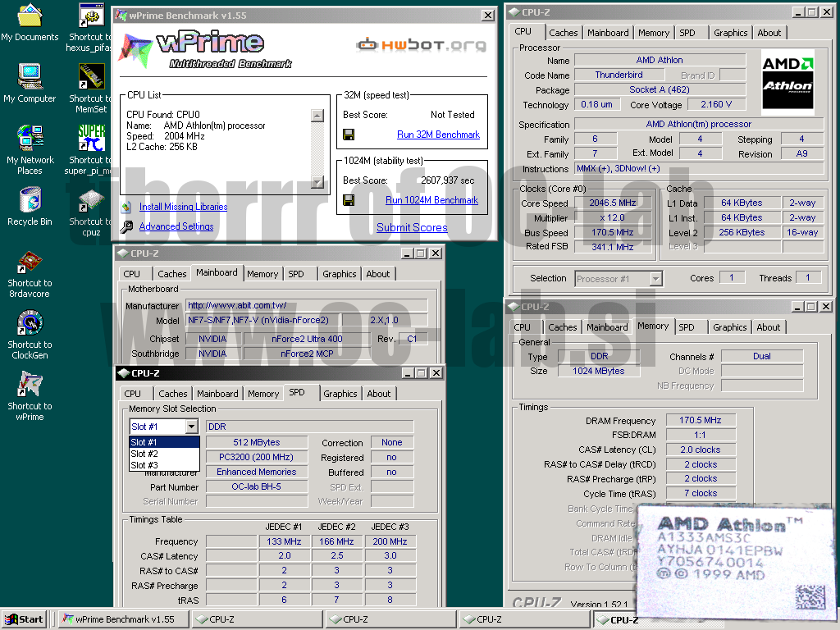The image size is (840, 630).
Task: Click CPU List scrollbar up arrow
Action: [x=317, y=115]
